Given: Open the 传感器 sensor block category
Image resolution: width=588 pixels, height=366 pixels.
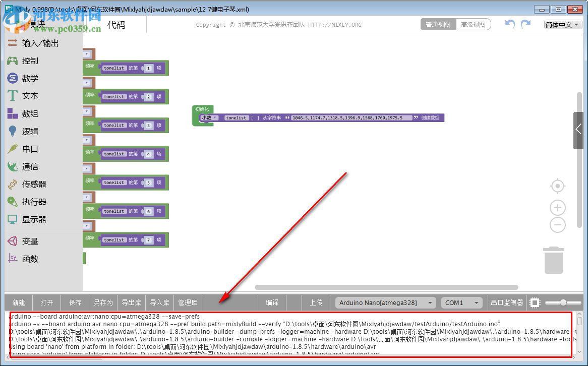Looking at the screenshot, I should point(33,184).
